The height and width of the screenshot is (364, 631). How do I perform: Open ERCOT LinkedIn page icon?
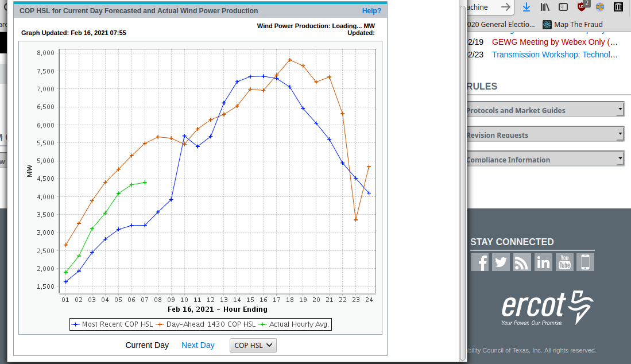coord(543,262)
